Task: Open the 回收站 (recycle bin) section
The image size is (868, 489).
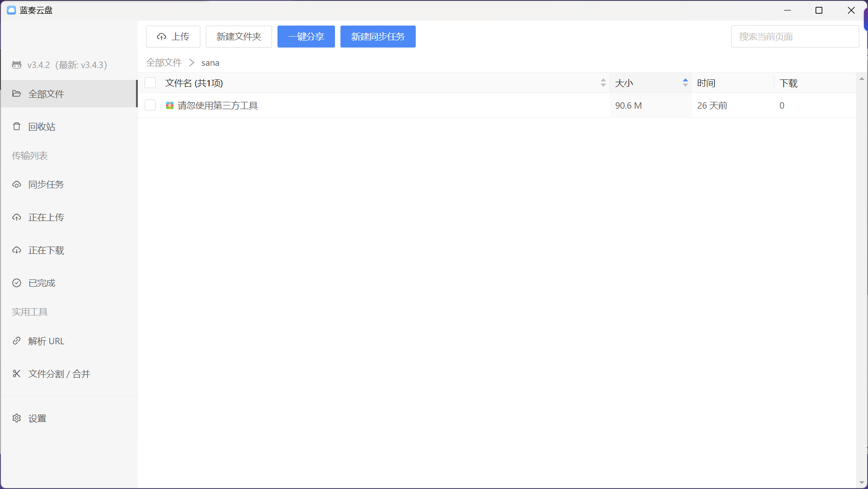Action: click(42, 126)
